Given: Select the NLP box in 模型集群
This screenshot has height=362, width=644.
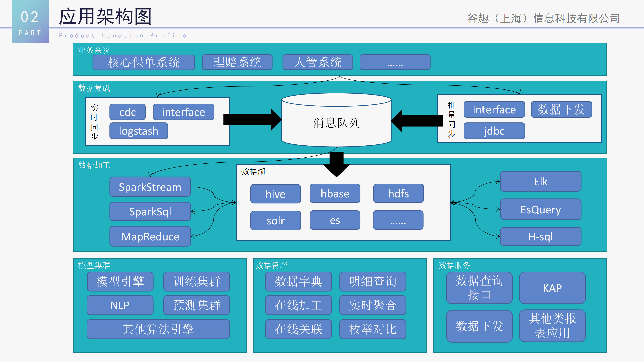Looking at the screenshot, I should point(120,305).
